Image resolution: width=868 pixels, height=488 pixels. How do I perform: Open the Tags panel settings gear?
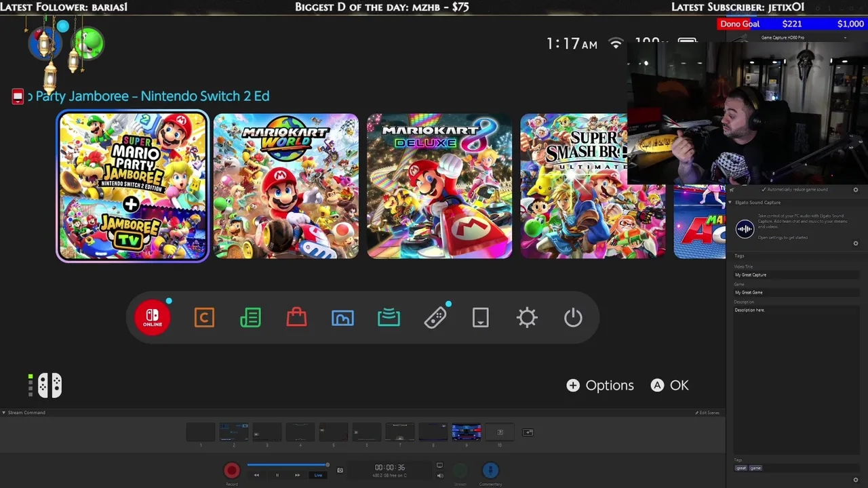tap(856, 480)
